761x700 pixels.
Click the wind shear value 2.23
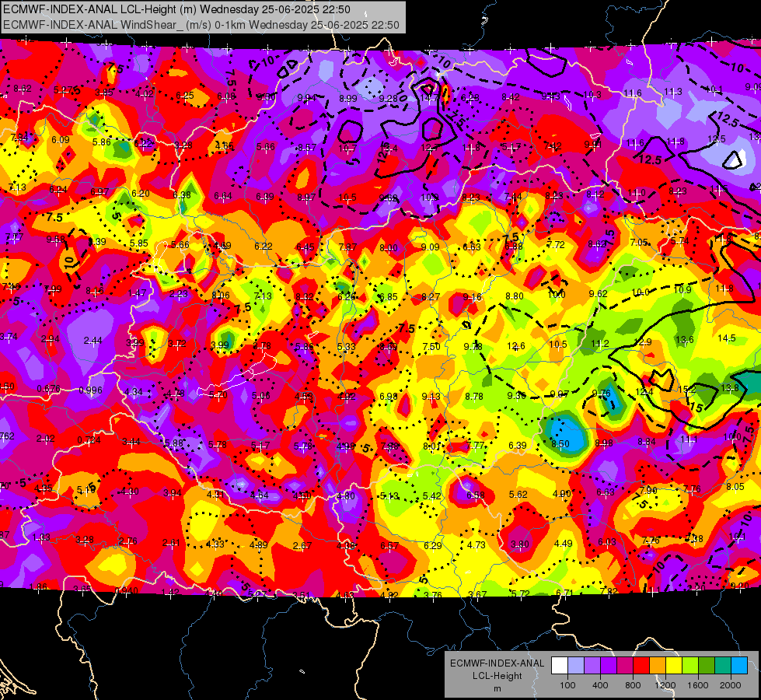click(179, 294)
